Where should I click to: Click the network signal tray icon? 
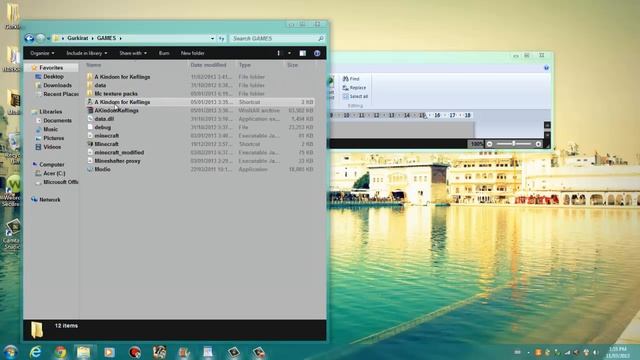coord(567,352)
